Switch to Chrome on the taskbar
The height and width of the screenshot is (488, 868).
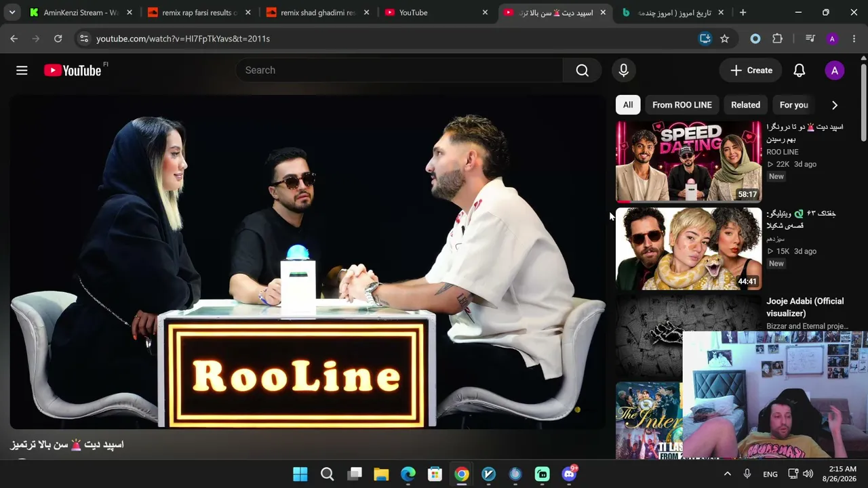coord(462,474)
